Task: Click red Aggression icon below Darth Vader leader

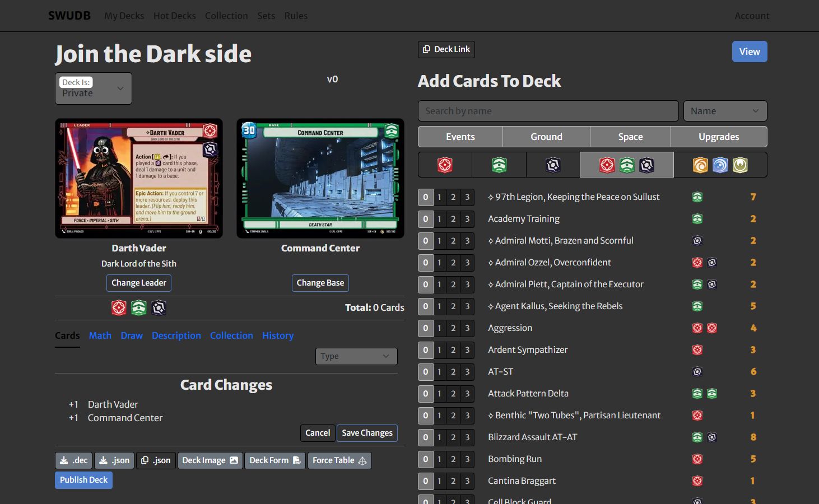Action: click(119, 307)
